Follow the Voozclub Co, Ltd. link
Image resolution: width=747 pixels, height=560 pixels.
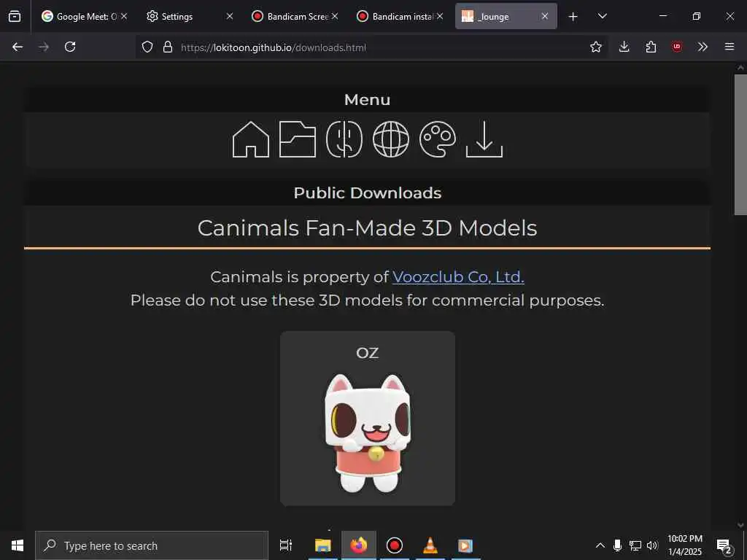click(458, 276)
